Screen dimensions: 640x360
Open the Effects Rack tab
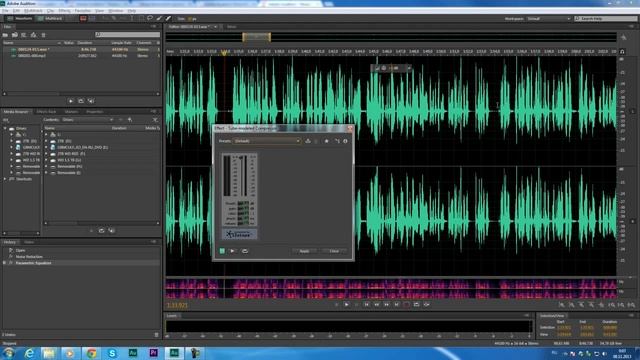(x=46, y=112)
